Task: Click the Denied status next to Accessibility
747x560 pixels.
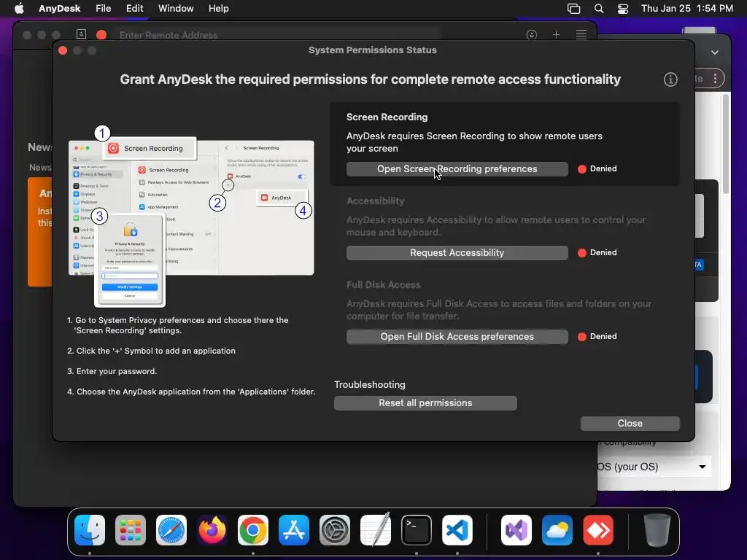Action: (597, 252)
